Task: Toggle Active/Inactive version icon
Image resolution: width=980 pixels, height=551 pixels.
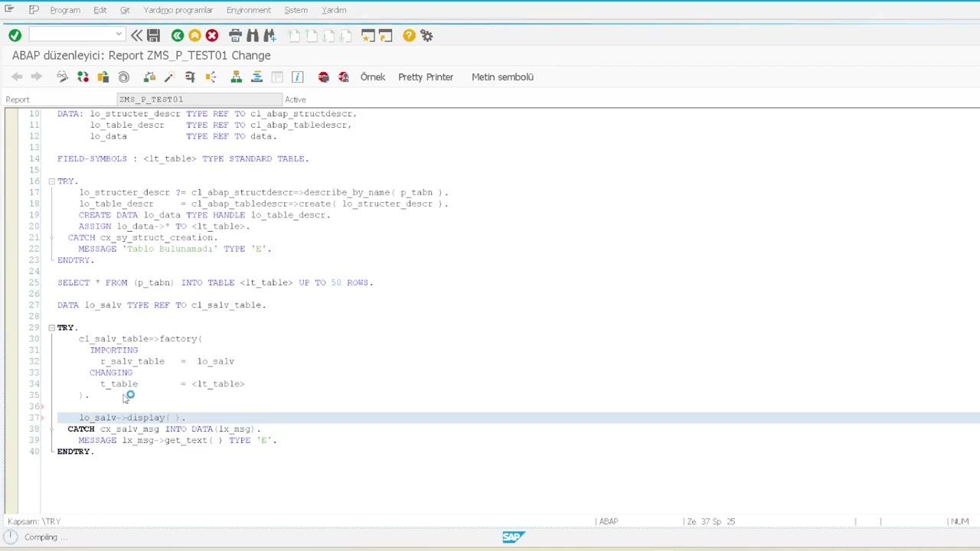Action: (x=83, y=77)
